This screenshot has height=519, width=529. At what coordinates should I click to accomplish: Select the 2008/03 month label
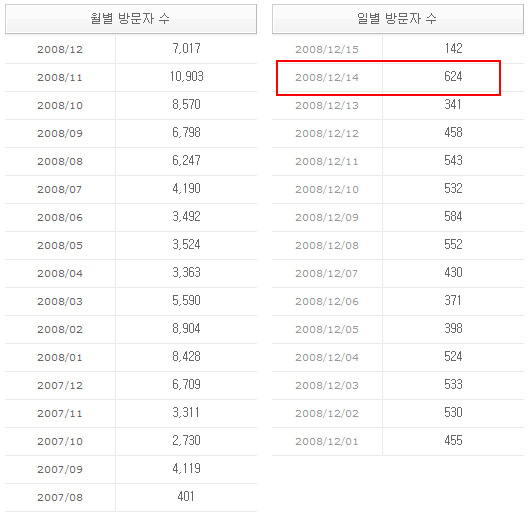[x=60, y=302]
